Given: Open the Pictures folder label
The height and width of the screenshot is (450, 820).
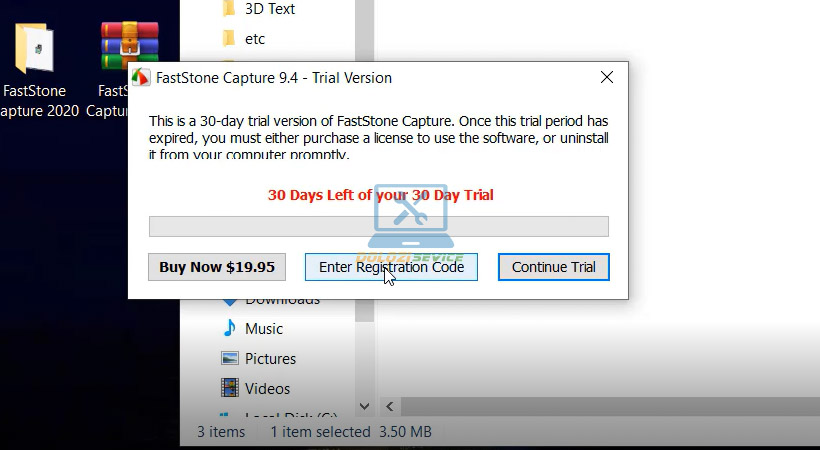Looking at the screenshot, I should (271, 358).
